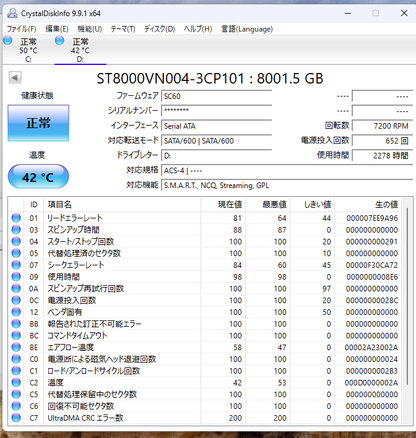
Task: Select the エアフロー温度 attribute name
Action: point(70,347)
